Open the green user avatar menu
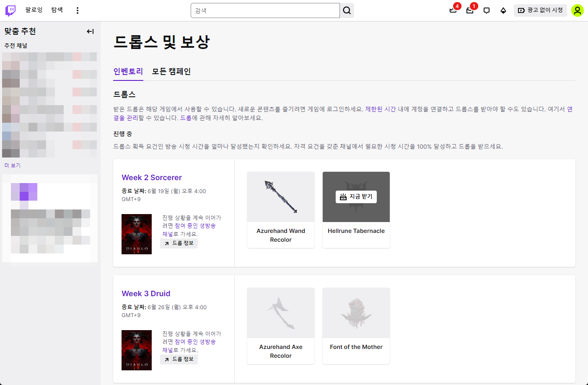588x385 pixels. [578, 10]
